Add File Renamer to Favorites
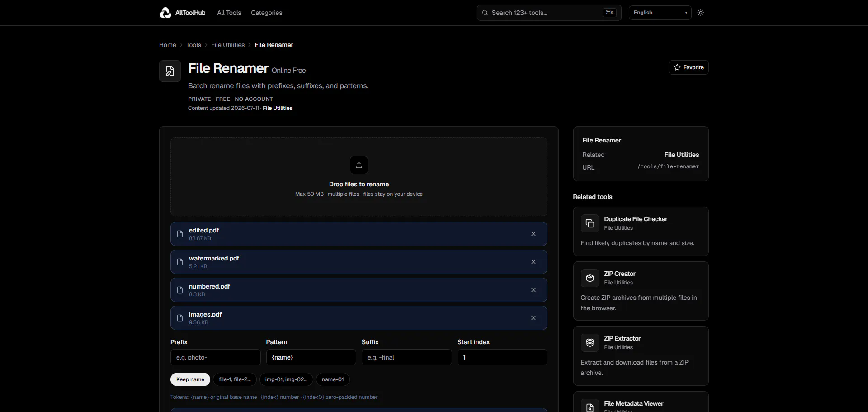The height and width of the screenshot is (412, 868). [689, 67]
